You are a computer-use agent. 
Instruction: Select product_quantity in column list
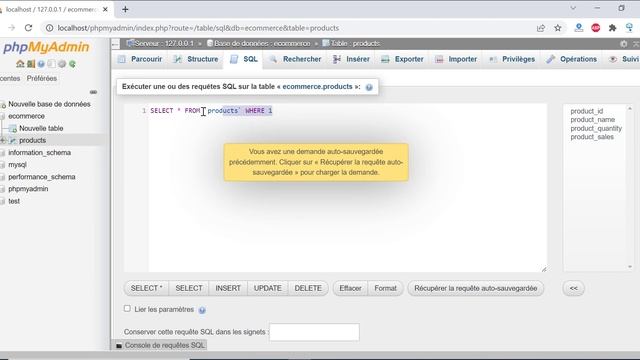pyautogui.click(x=596, y=128)
